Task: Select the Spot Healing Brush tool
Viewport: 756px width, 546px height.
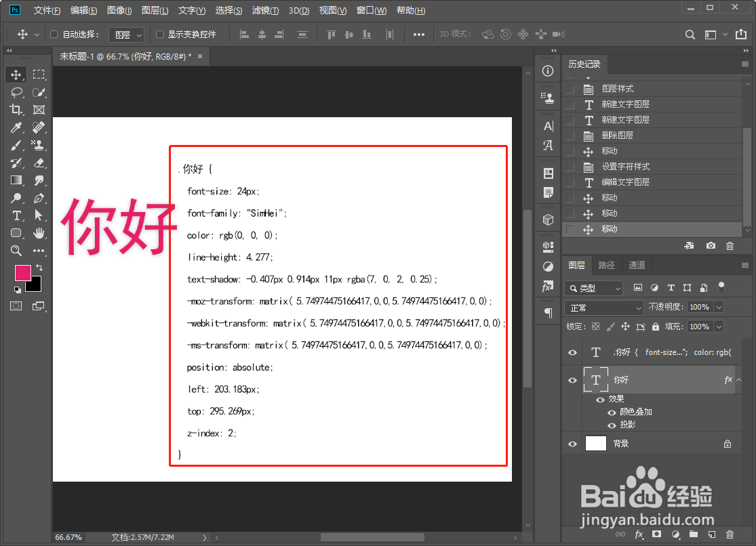Action: (39, 127)
